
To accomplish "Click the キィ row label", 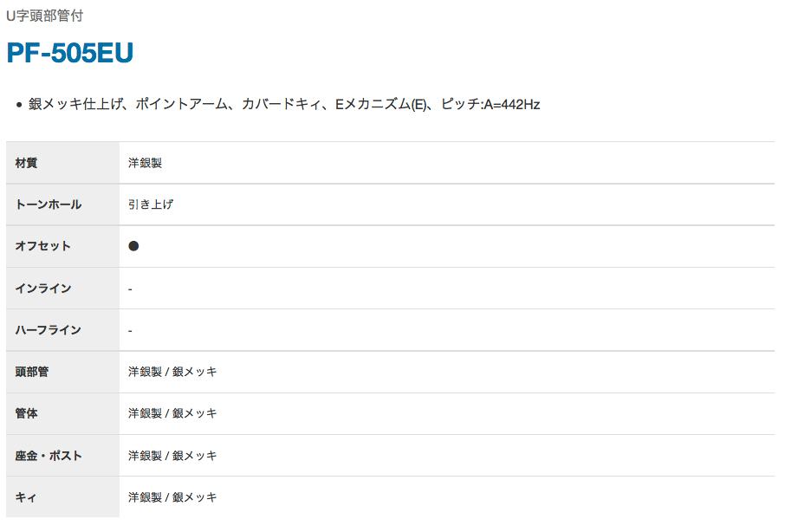I will [26, 497].
